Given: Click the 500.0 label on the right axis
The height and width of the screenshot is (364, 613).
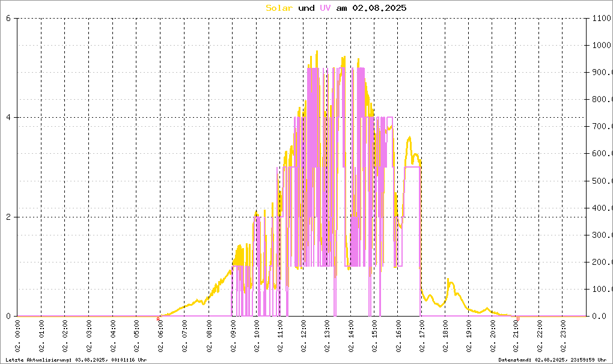Looking at the screenshot, I should click(601, 181).
